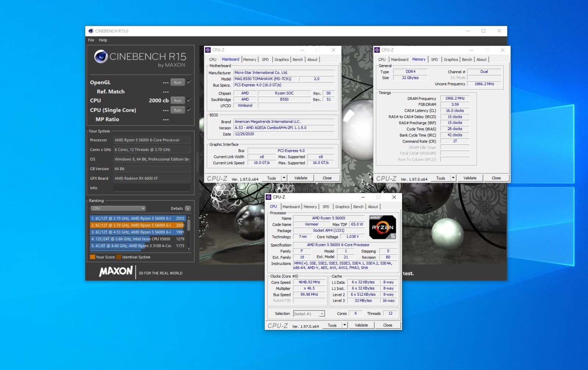Click MAG B550 TOMAHAWK model field

click(x=266, y=79)
